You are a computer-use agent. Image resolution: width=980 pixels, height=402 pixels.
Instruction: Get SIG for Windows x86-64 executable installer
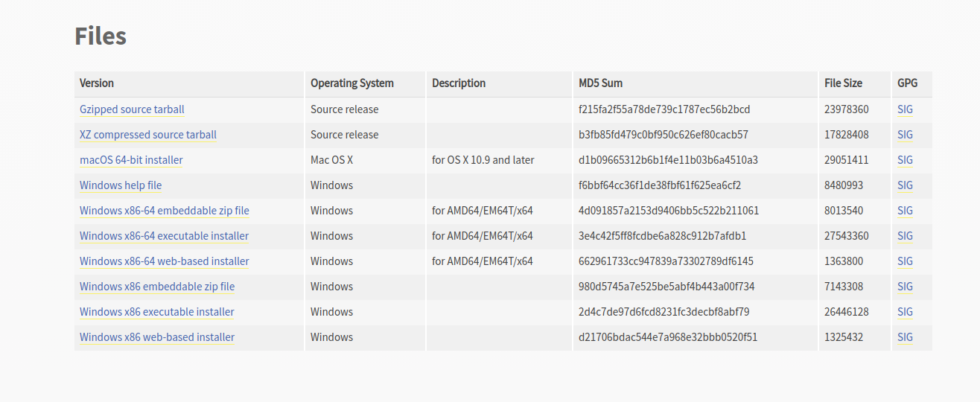[905, 236]
